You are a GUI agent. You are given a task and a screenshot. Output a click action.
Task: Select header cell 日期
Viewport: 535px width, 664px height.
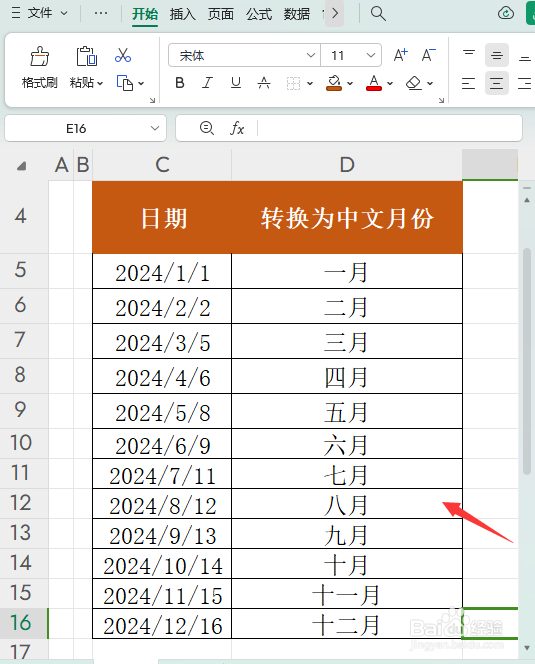coord(162,217)
